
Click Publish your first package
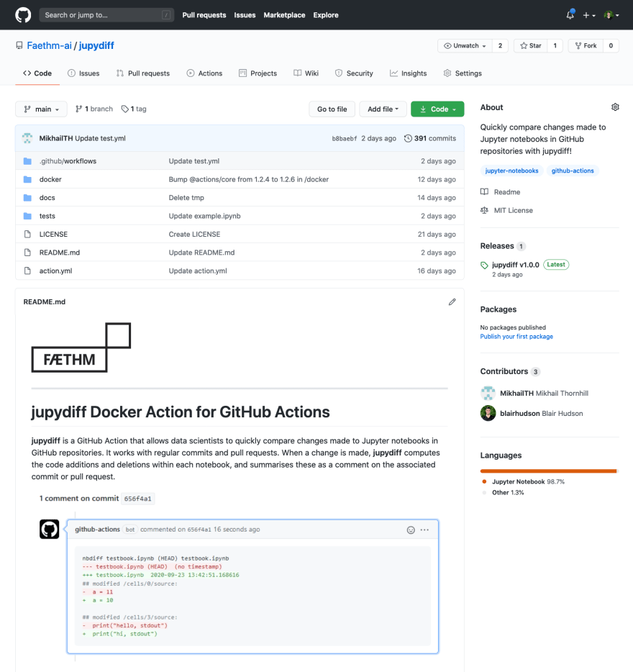click(x=516, y=337)
